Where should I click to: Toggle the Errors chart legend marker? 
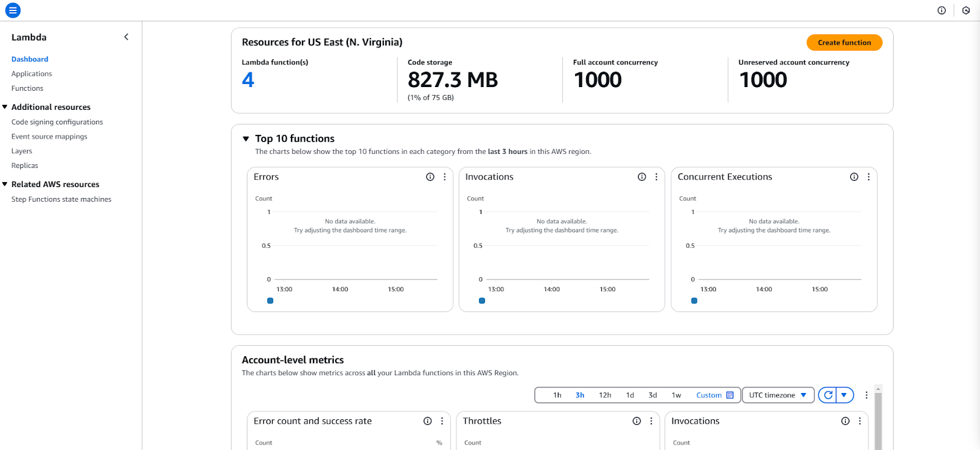(x=270, y=300)
